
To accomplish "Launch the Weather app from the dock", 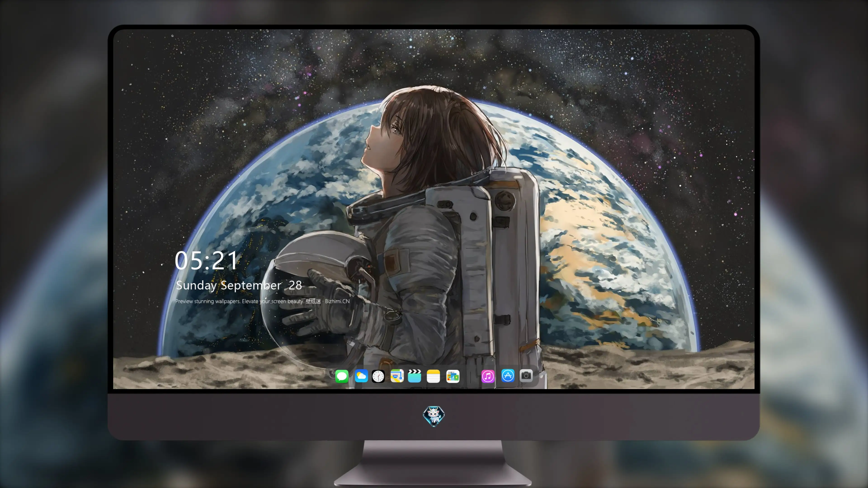I will pos(361,376).
